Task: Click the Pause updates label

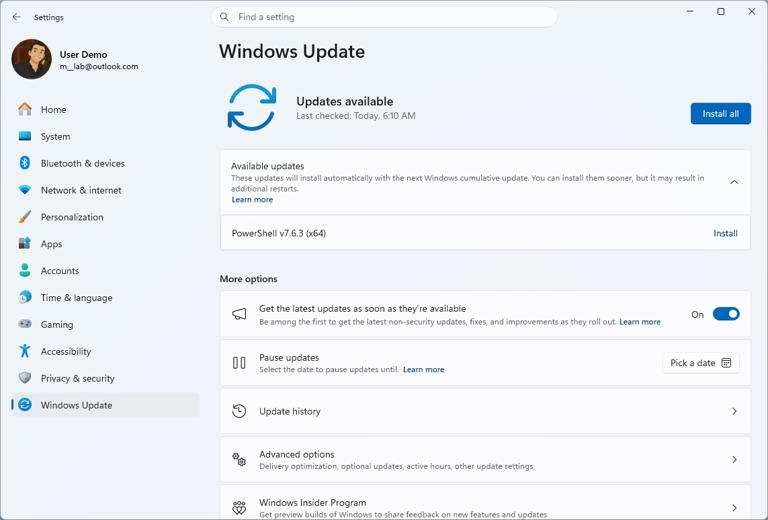Action: click(289, 358)
